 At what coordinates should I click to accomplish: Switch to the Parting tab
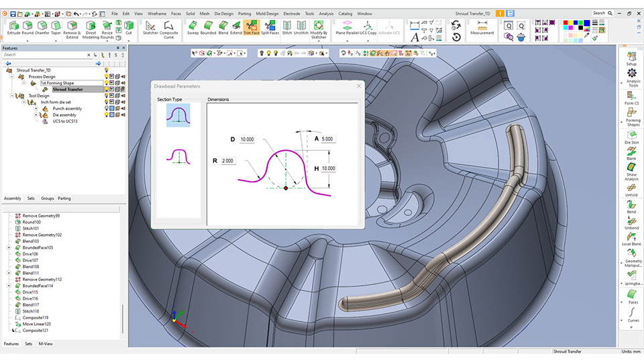pos(64,198)
